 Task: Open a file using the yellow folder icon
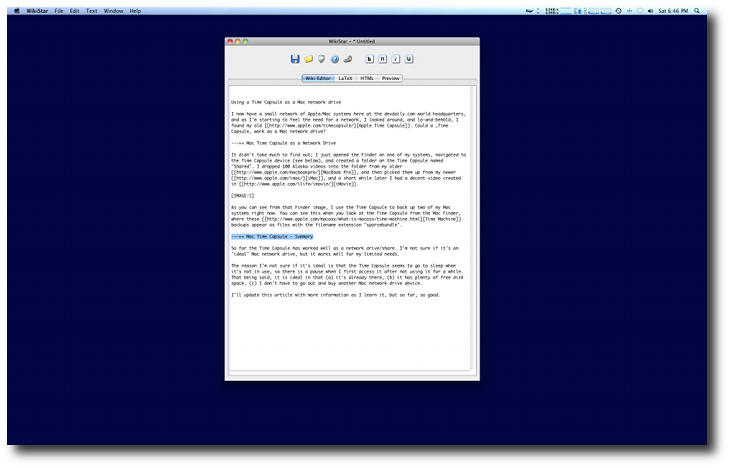(x=308, y=59)
